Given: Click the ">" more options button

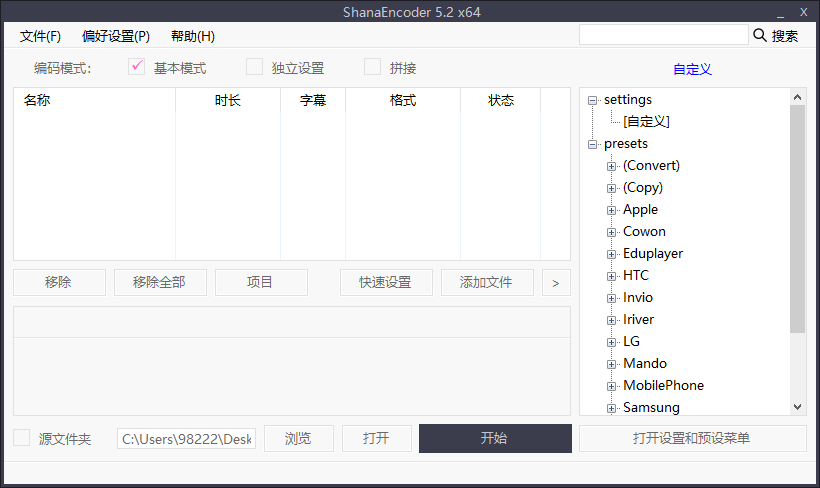Looking at the screenshot, I should [x=555, y=283].
